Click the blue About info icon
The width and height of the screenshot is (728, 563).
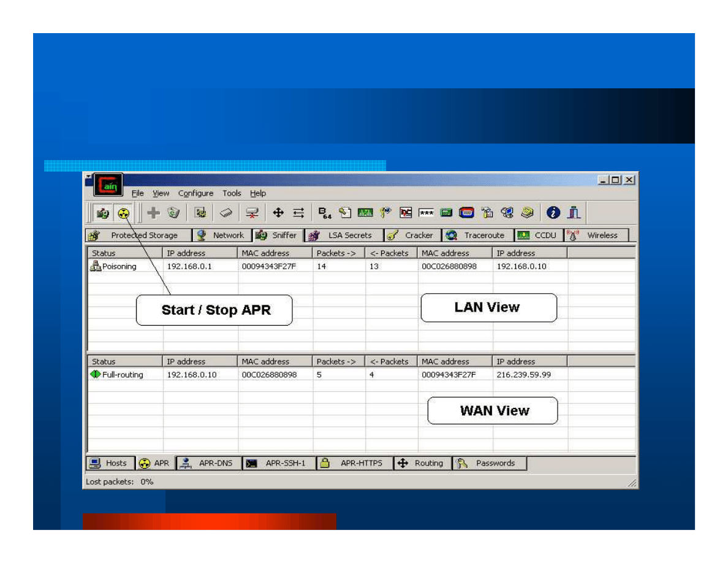click(x=553, y=213)
